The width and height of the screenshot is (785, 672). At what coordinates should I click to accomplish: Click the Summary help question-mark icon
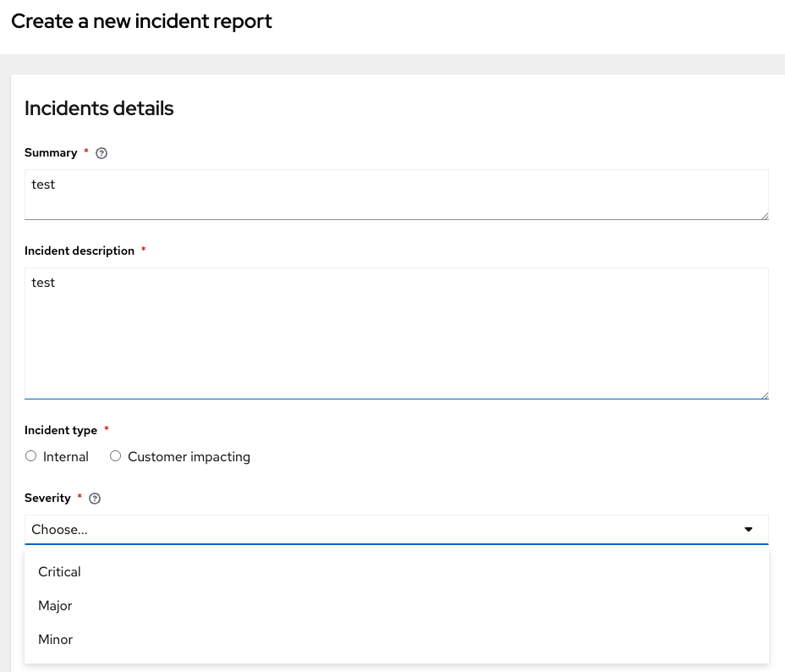[102, 153]
